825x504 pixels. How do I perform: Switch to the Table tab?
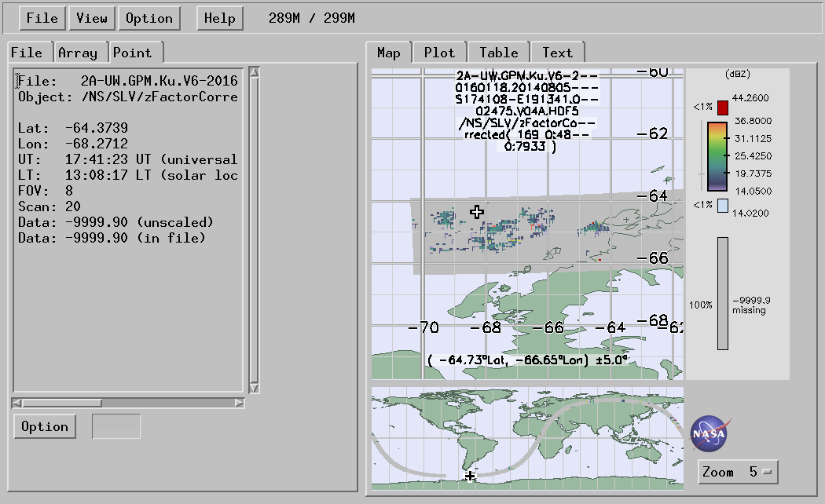tap(499, 53)
